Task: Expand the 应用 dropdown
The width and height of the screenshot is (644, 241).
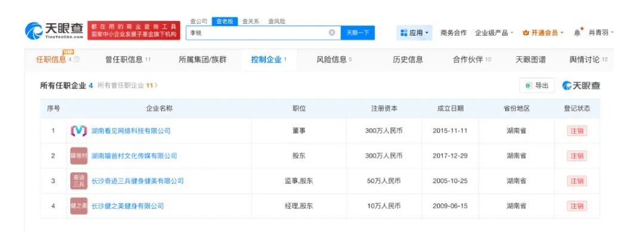Action: (x=414, y=32)
